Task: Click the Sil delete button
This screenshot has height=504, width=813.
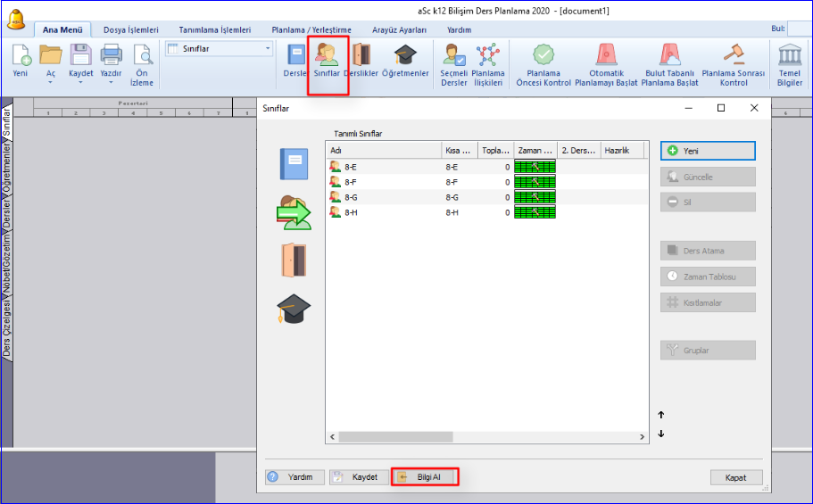Action: pos(708,202)
